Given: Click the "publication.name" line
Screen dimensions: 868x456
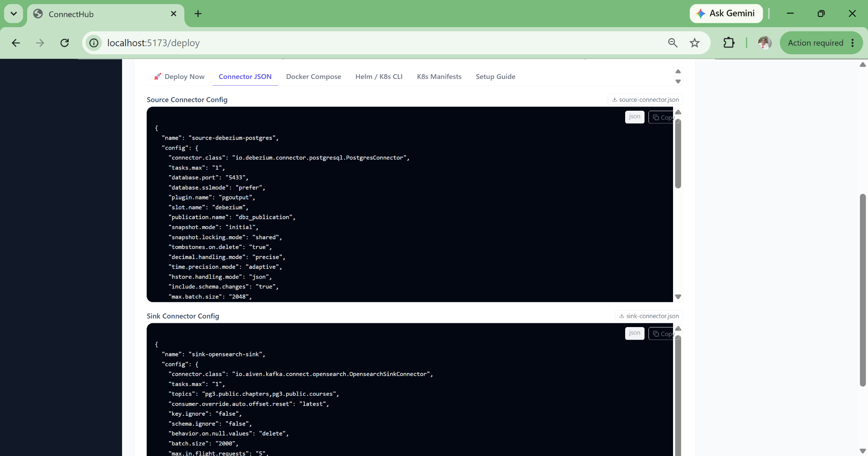Looking at the screenshot, I should tap(232, 217).
